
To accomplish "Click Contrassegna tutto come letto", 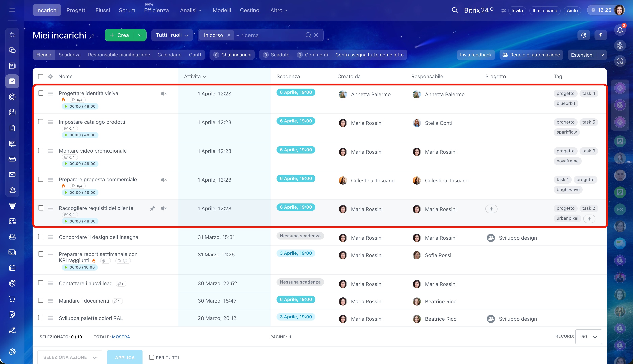I will click(369, 55).
